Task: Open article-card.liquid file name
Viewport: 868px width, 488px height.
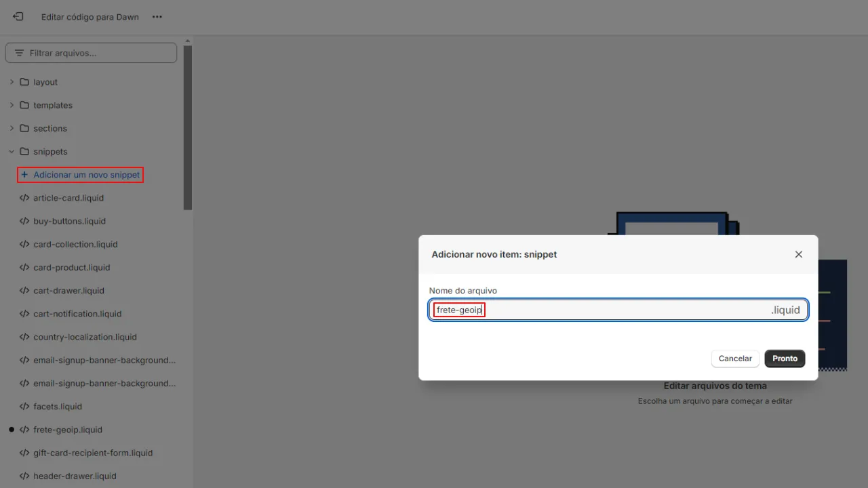Action: click(x=68, y=198)
